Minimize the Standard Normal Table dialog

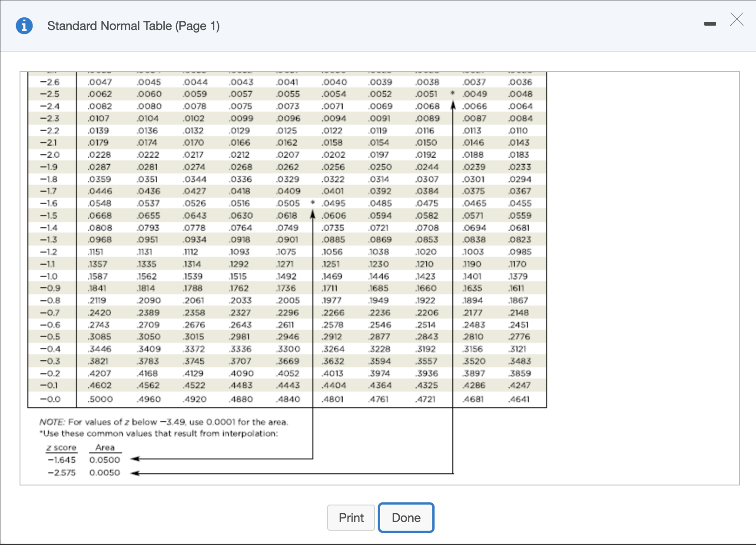[x=710, y=24]
